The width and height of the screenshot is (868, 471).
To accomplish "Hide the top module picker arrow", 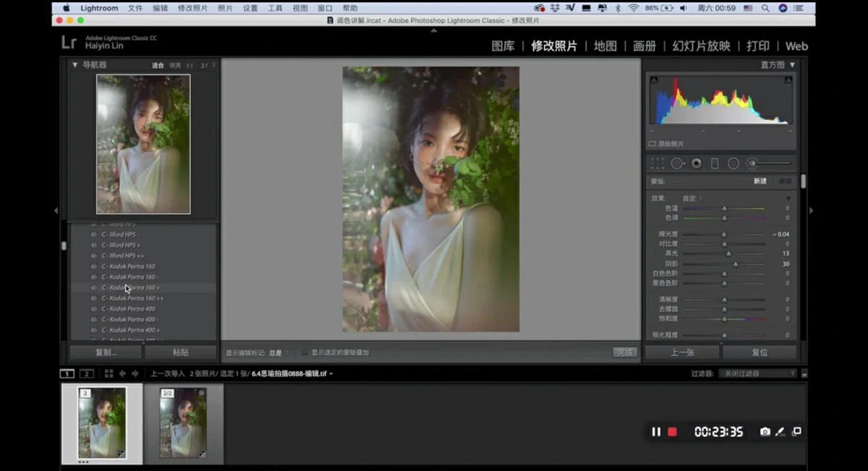I will (x=434, y=30).
